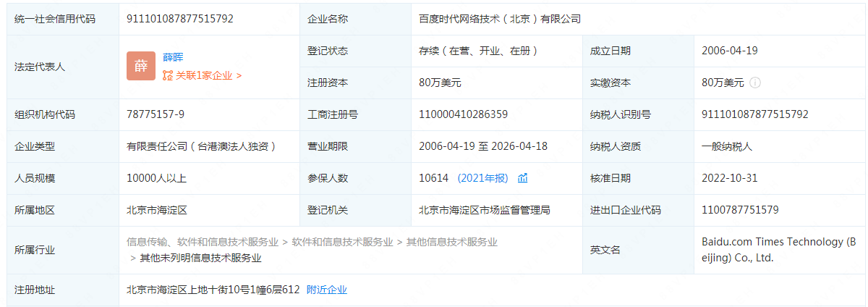Click the 纳税人识别号 label cell
The image size is (868, 307).
coord(638,114)
